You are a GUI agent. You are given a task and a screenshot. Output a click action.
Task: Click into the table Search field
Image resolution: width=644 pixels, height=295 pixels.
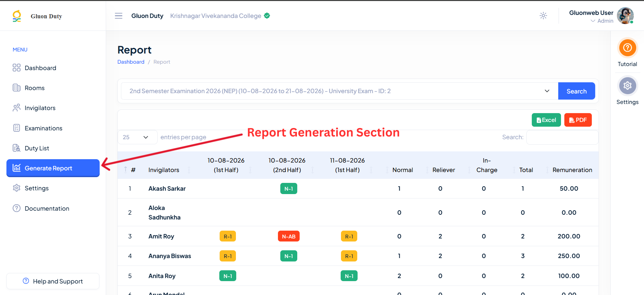coord(562,137)
